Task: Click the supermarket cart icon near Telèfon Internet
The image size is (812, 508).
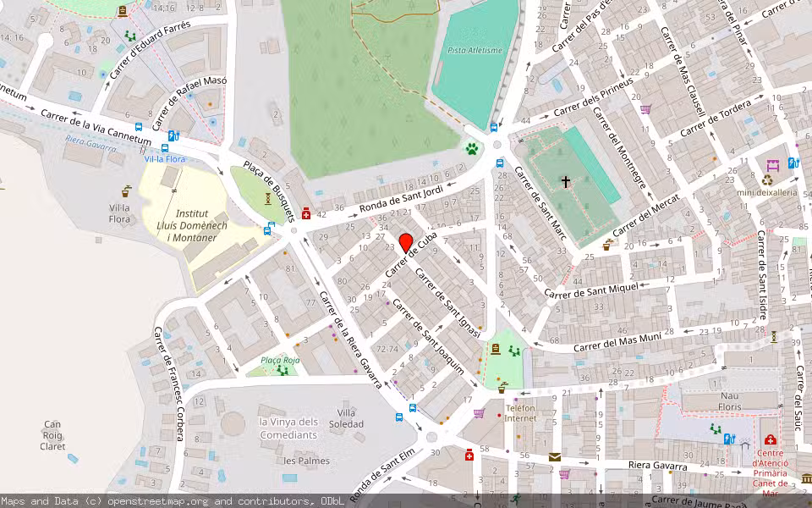Action: (x=478, y=413)
